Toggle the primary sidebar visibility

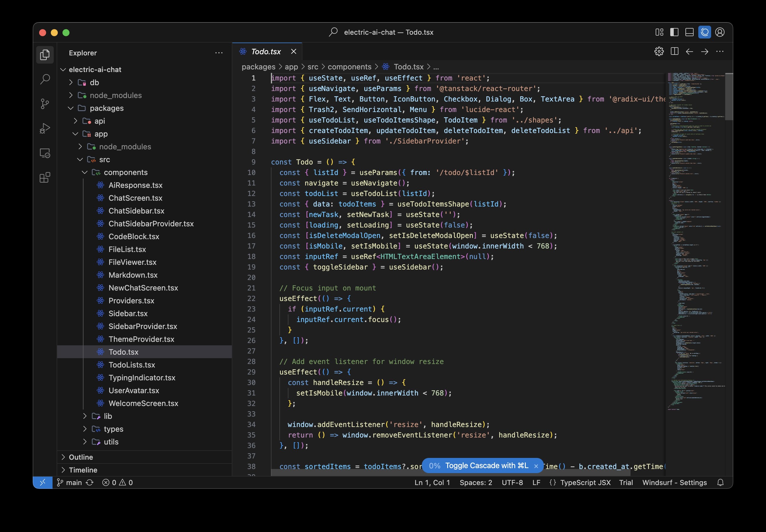coord(674,32)
